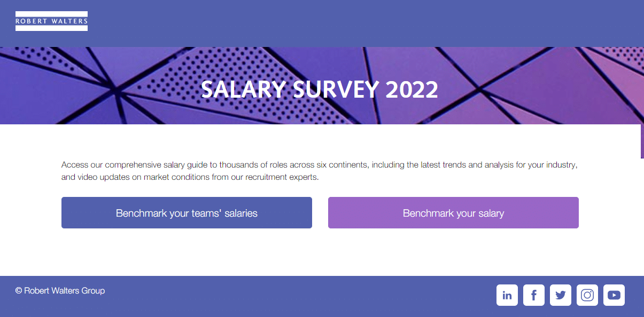644x317 pixels.
Task: Open the Facebook page icon in footer
Action: pos(533,295)
